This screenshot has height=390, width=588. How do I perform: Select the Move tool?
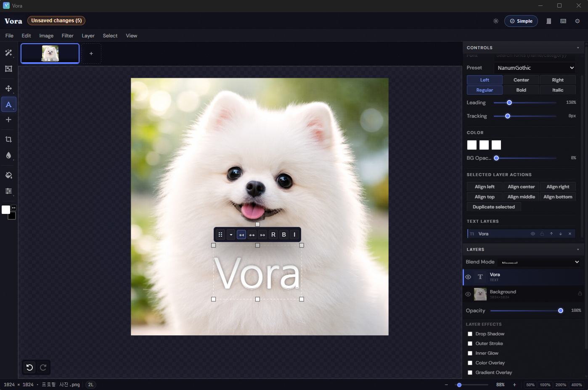[9, 89]
